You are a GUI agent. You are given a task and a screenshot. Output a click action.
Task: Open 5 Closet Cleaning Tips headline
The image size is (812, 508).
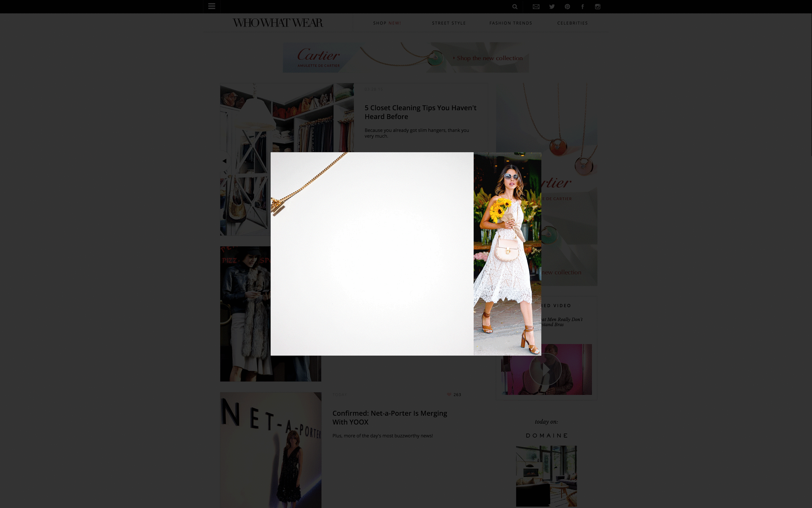[x=420, y=112]
